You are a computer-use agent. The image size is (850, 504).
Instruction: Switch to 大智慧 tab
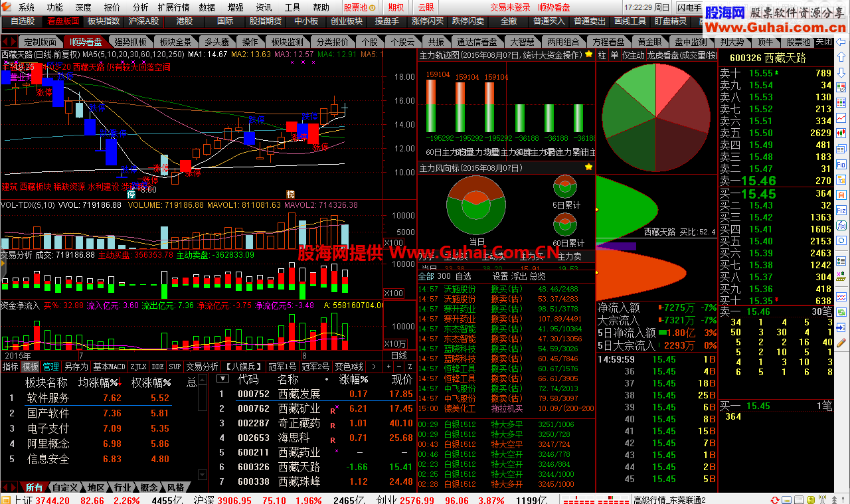point(523,42)
